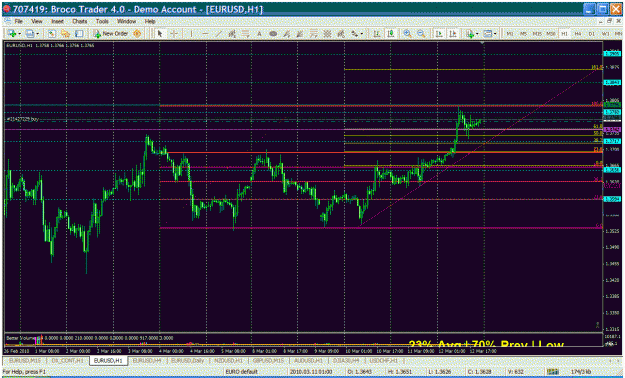Select the vertical line tool
625x378 pixels.
[191, 34]
